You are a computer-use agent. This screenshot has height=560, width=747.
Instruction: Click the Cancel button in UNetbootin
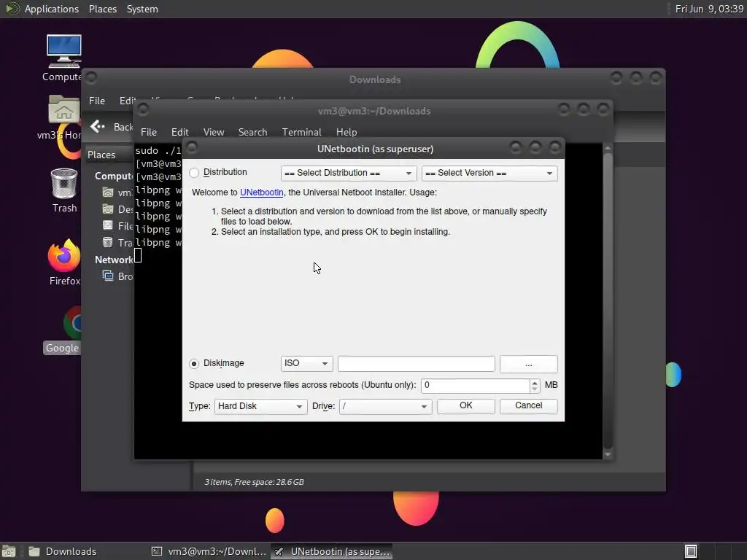pyautogui.click(x=528, y=405)
